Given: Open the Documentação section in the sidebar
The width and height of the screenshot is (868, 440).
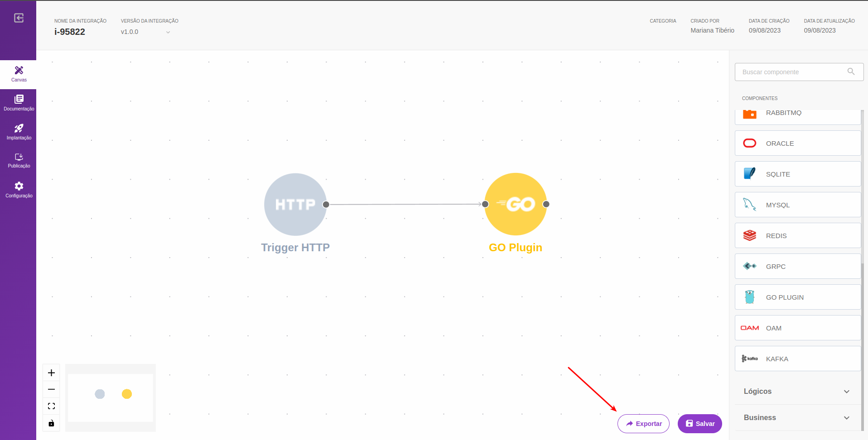Looking at the screenshot, I should (x=19, y=103).
